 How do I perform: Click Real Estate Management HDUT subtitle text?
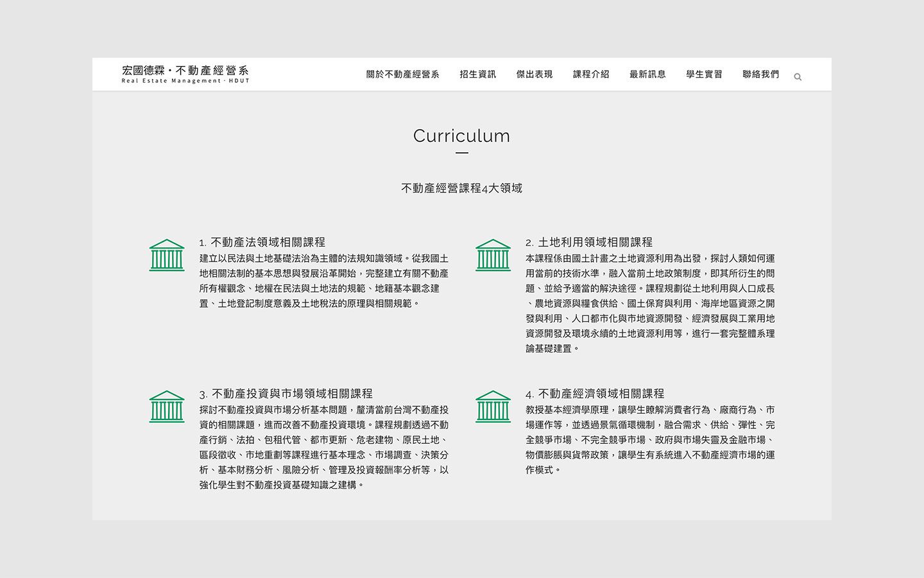point(185,81)
